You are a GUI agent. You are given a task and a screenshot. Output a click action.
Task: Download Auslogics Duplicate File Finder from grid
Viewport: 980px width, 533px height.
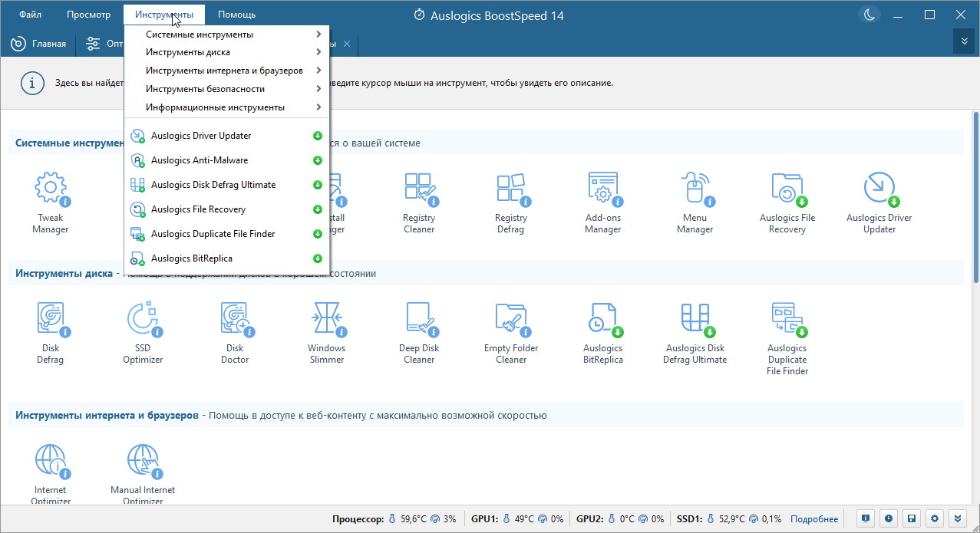point(787,338)
